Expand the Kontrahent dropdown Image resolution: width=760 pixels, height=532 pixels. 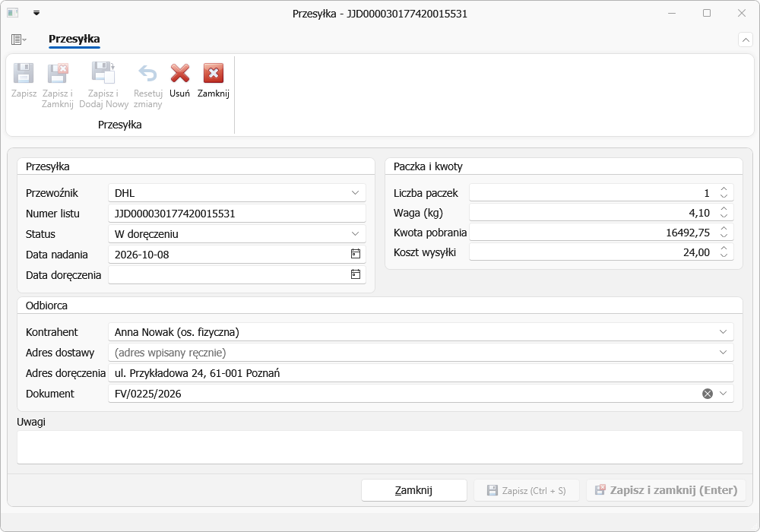point(723,332)
